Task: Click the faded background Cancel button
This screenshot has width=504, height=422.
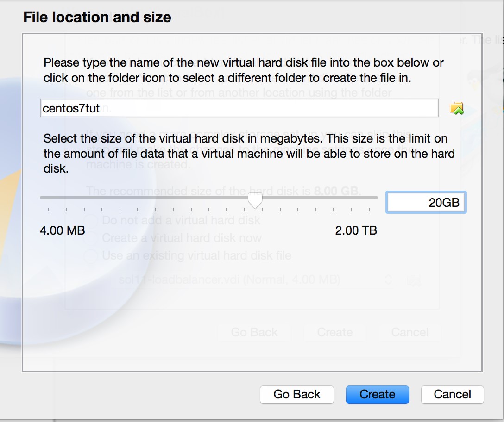Action: tap(409, 332)
